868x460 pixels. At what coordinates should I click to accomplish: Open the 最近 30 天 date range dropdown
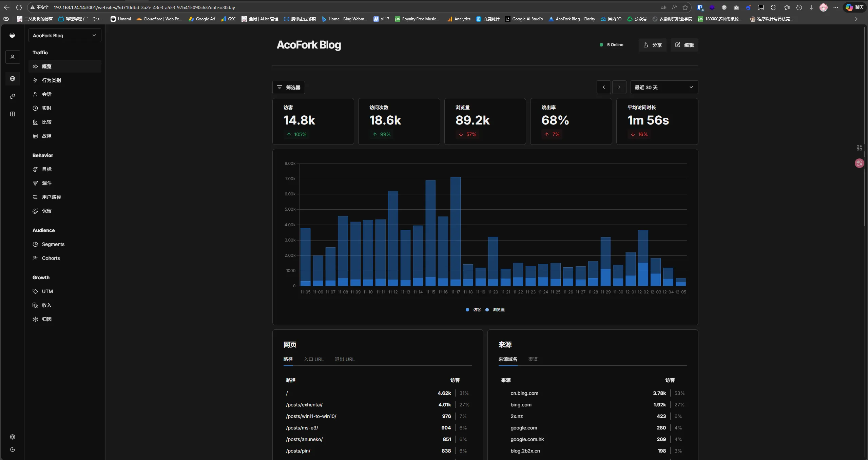[x=664, y=88]
